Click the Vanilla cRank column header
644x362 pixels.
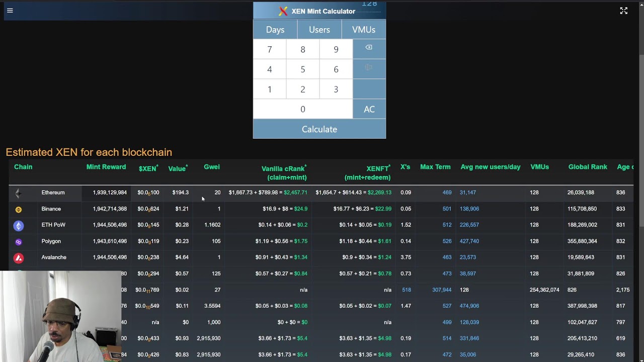[x=284, y=172]
